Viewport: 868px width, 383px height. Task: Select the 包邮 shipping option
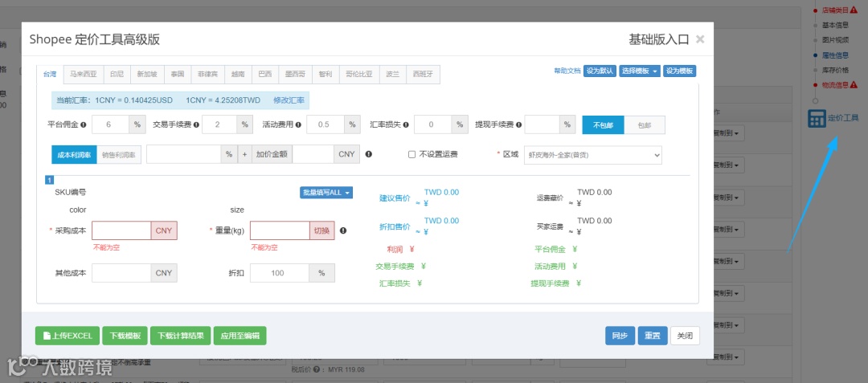click(645, 125)
